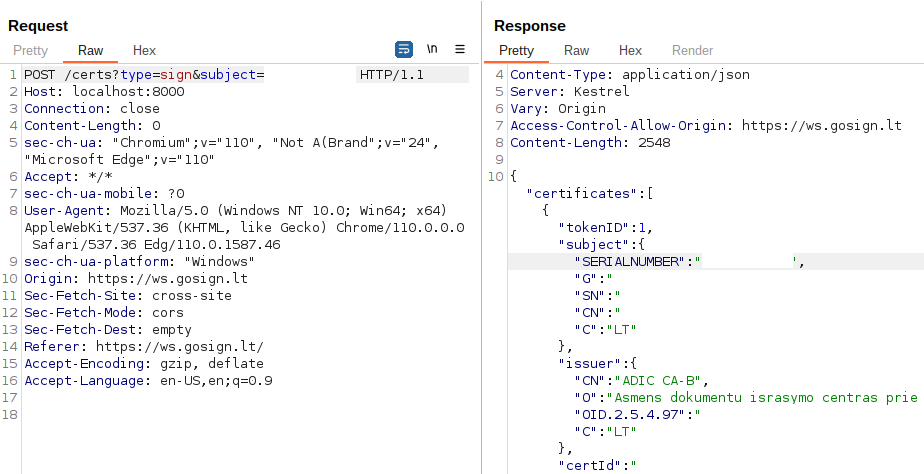Viewport: 924px width, 474px height.
Task: Click the "tokenID":1 JSON line
Action: [x=606, y=228]
